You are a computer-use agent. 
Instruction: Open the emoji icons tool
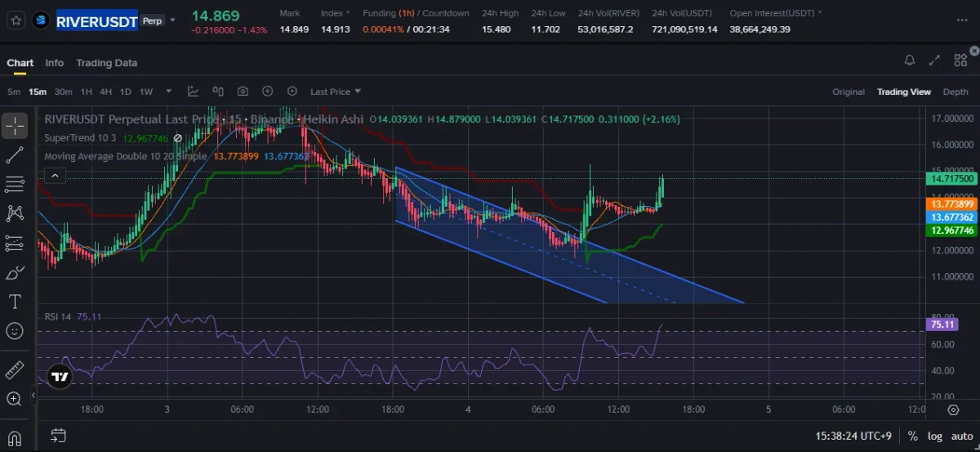(15, 331)
